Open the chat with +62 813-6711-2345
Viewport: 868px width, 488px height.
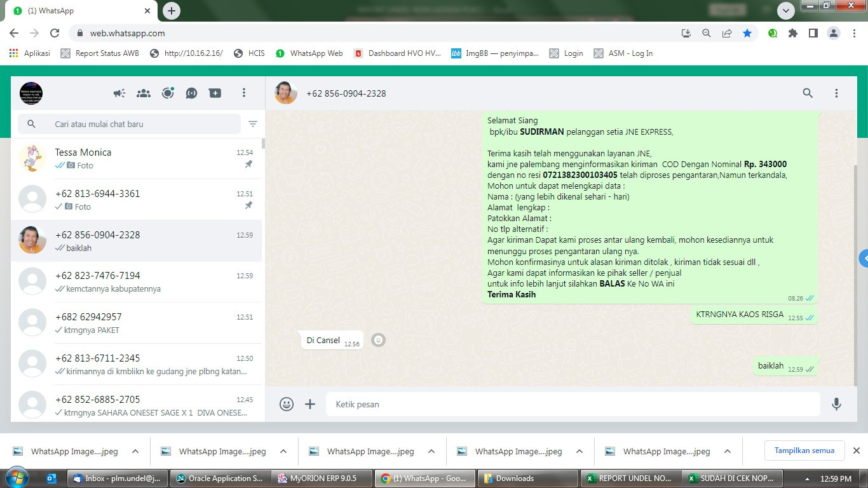click(136, 364)
